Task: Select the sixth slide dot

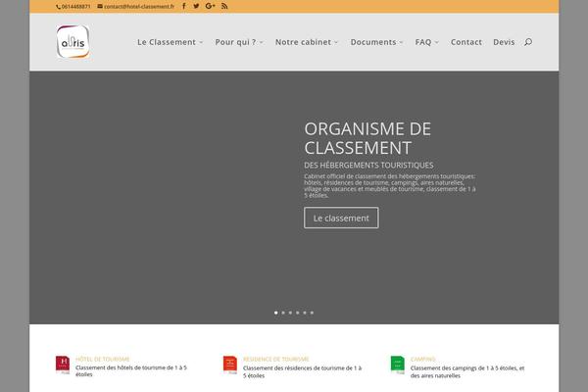Action: click(x=312, y=313)
